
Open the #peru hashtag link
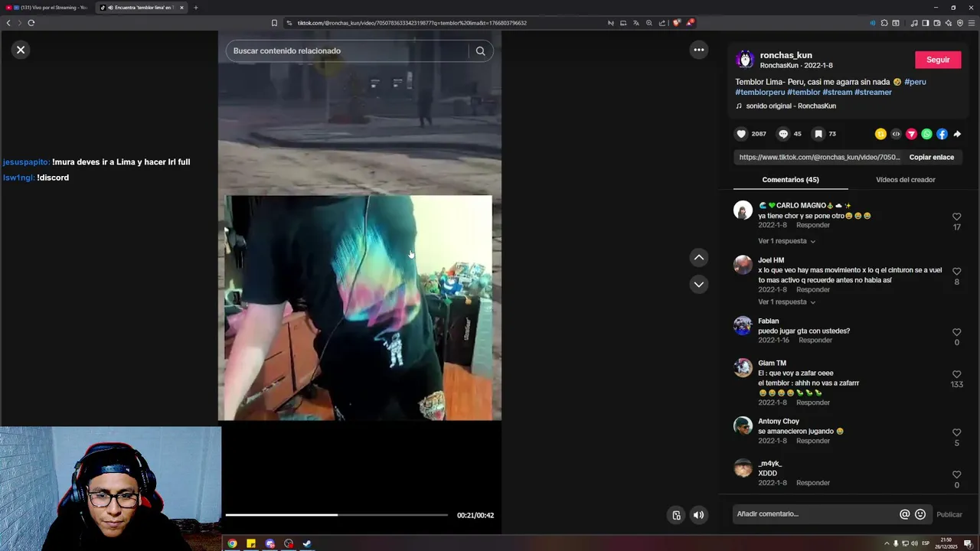coord(915,82)
